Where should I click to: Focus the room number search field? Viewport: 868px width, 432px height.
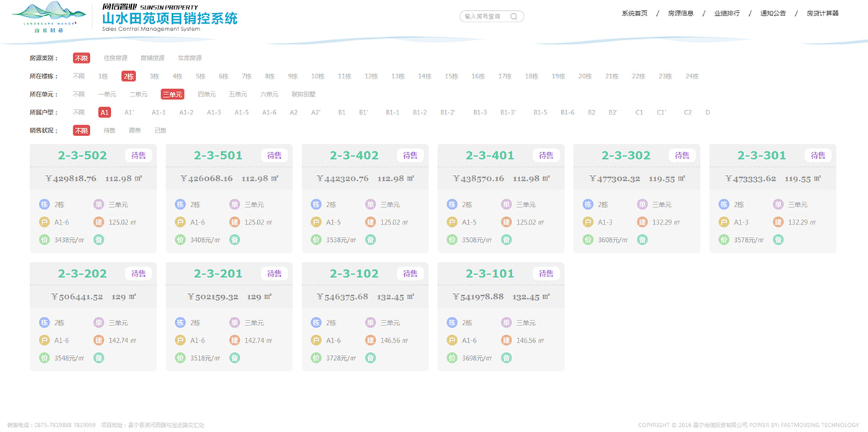click(484, 17)
